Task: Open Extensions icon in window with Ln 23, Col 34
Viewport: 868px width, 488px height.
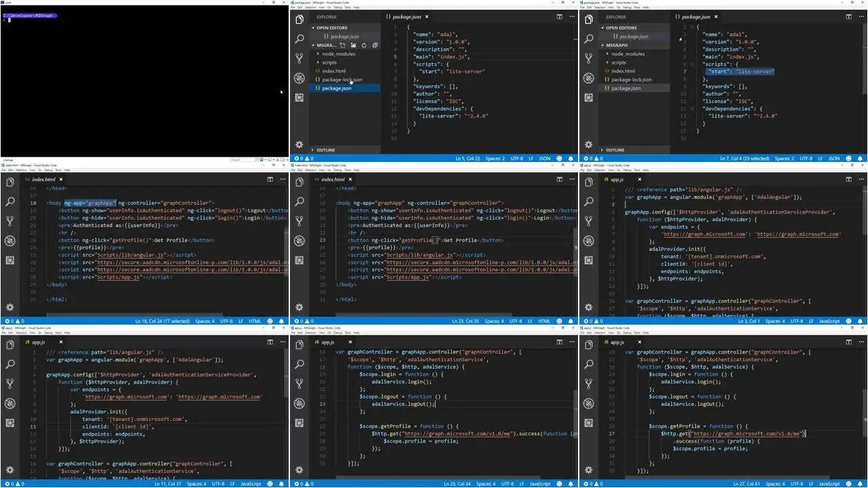Action: tap(299, 423)
